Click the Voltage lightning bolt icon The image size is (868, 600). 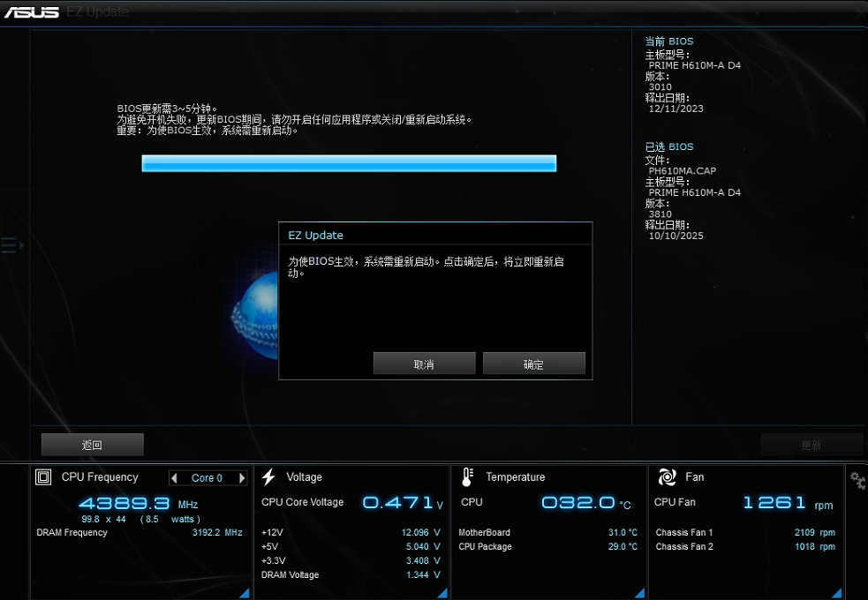(x=268, y=477)
